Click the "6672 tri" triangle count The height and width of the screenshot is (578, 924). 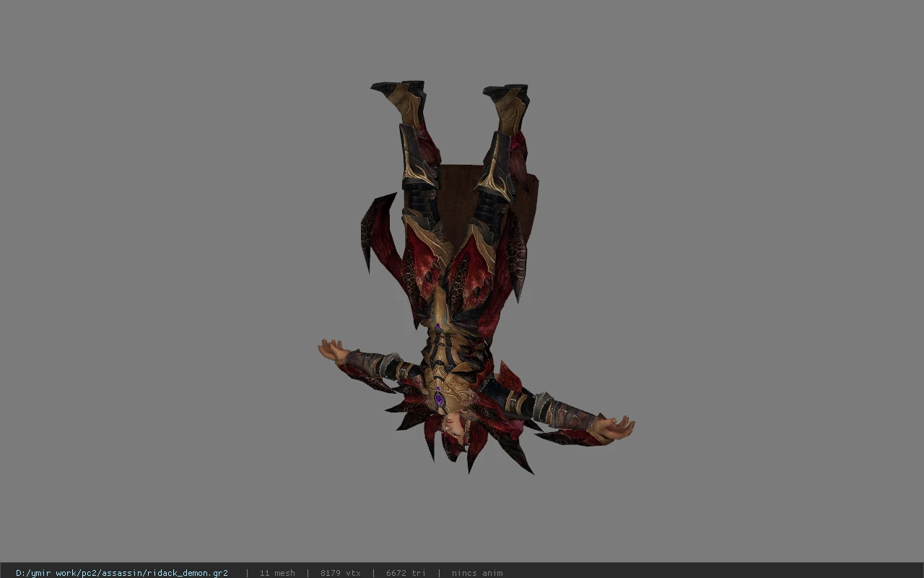click(406, 573)
